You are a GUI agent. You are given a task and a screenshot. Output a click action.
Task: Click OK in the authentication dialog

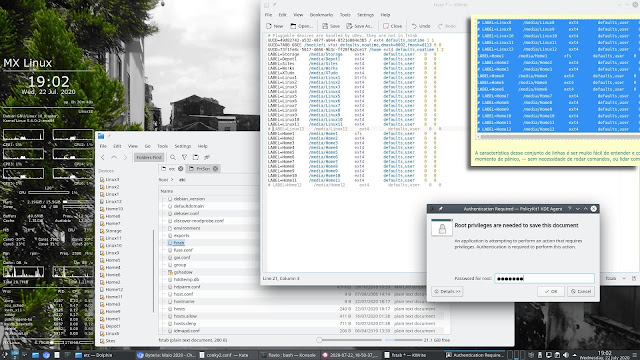[x=551, y=291]
